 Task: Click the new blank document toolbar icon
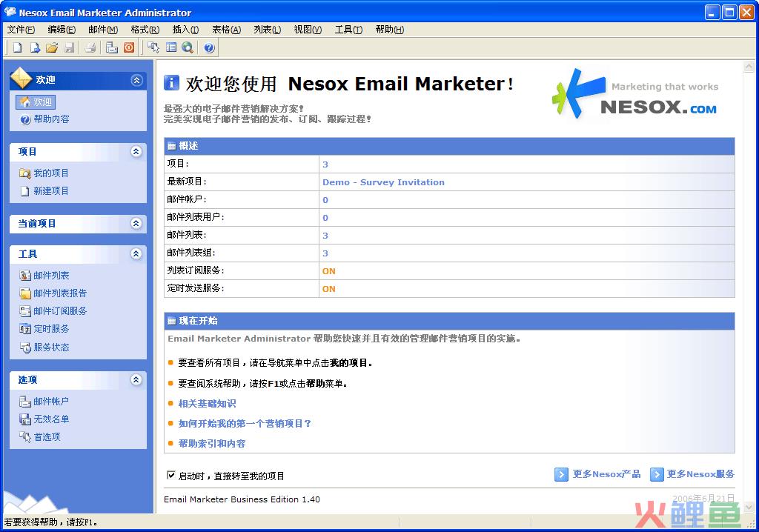(x=18, y=47)
